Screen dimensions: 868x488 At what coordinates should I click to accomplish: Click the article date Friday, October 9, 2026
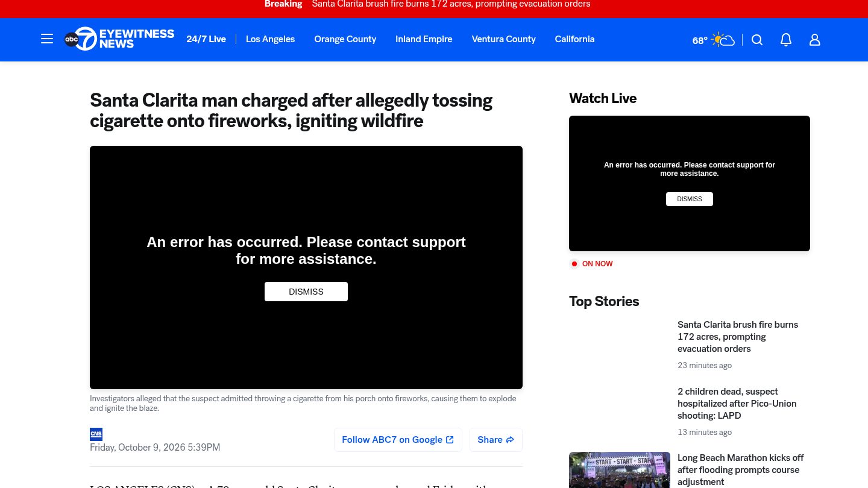point(155,448)
